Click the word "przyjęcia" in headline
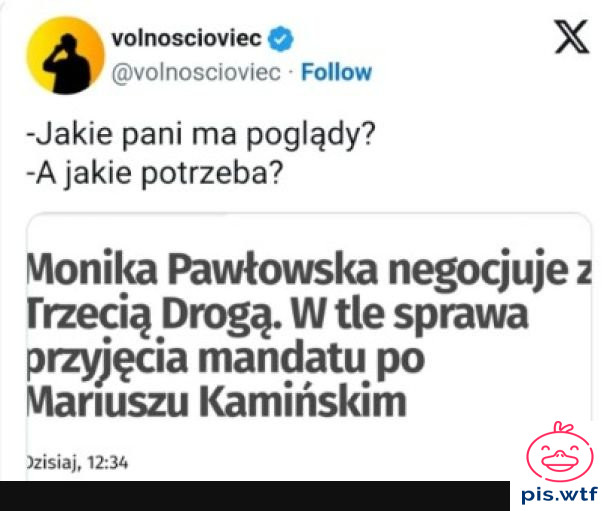Screen dimensions: 610x511 point(107,359)
